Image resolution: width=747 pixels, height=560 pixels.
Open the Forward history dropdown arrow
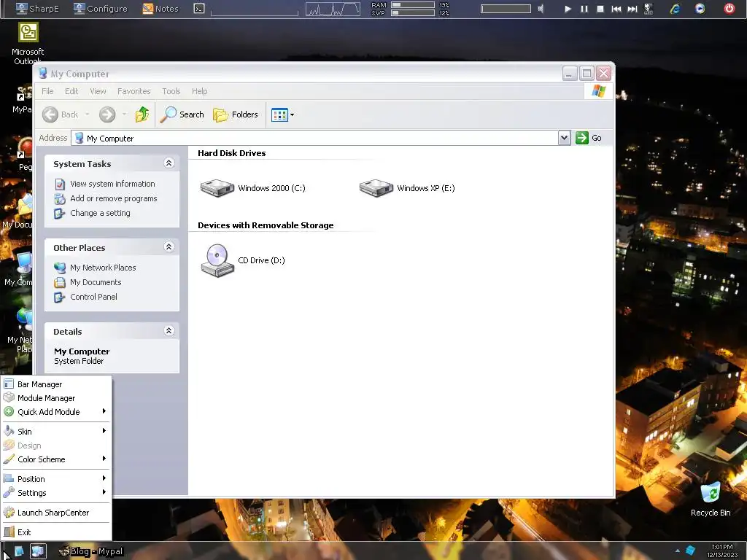pos(124,114)
